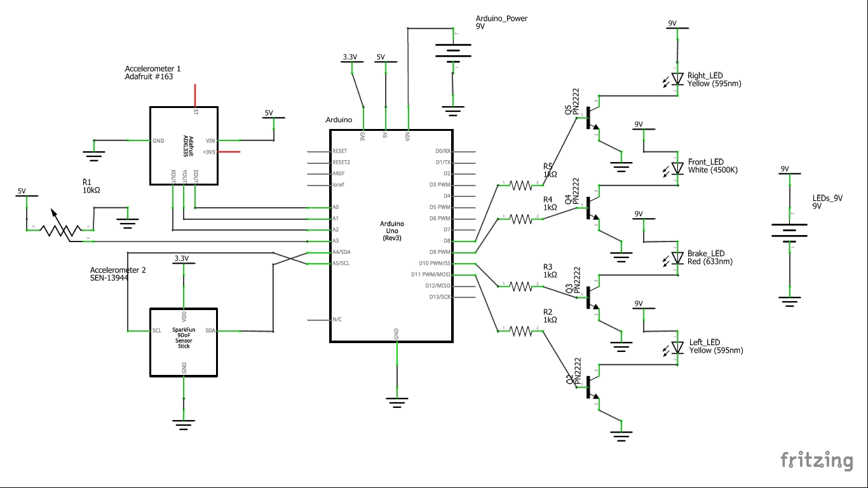Click the A3 pin on the Arduino
Screen dimensions: 868x488
click(x=320, y=241)
